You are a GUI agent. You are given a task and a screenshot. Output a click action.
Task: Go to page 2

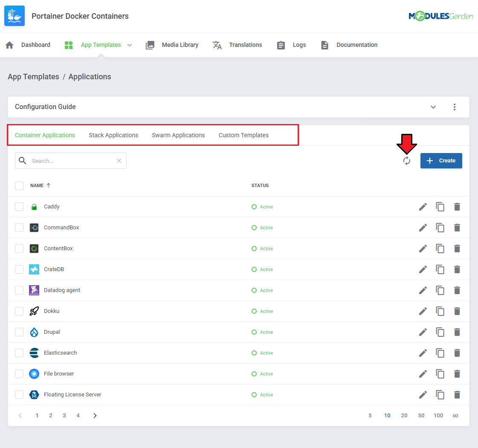pos(51,415)
